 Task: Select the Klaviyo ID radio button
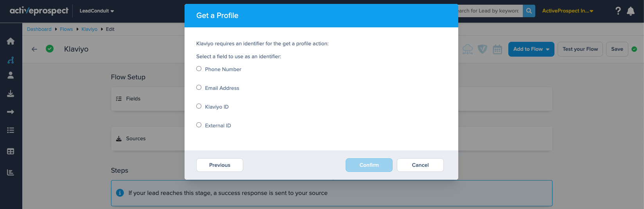point(199,106)
